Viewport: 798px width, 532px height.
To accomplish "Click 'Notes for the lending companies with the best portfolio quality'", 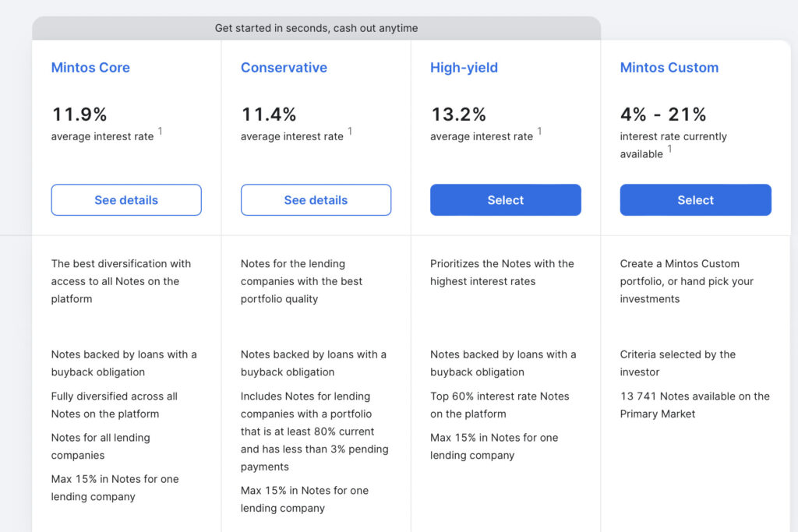I will click(302, 281).
